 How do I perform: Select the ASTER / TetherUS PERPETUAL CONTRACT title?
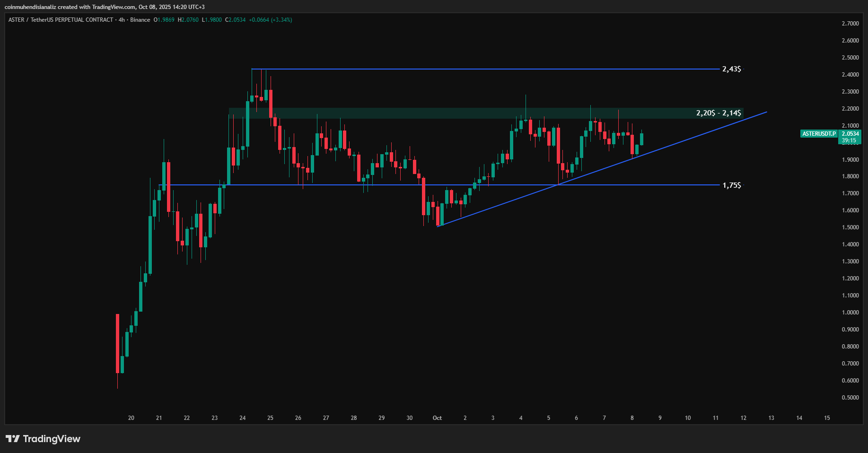61,20
